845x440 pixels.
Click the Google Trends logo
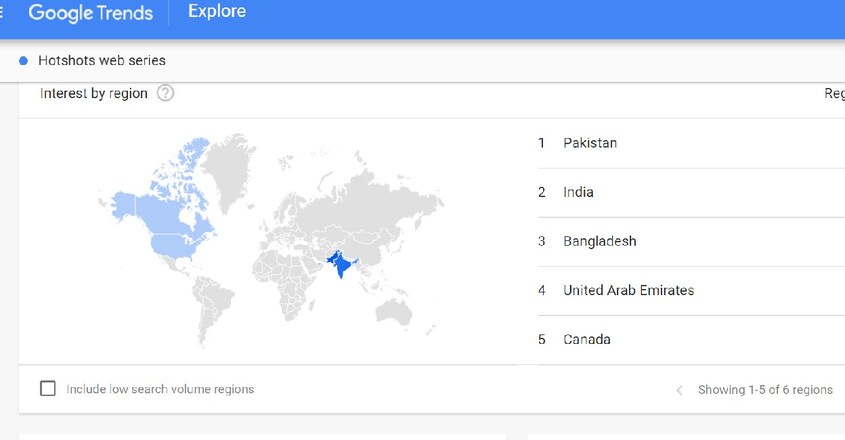(91, 12)
